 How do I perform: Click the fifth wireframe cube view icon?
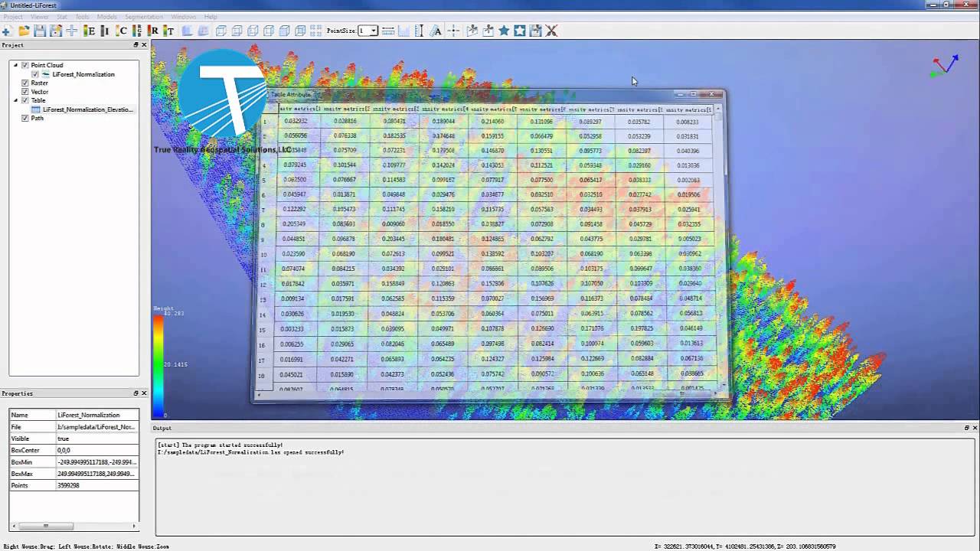click(x=284, y=31)
